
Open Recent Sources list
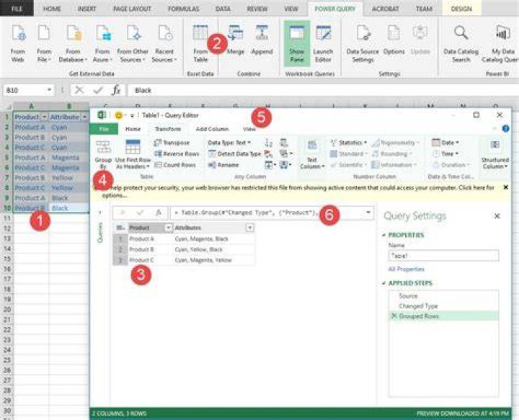[164, 43]
